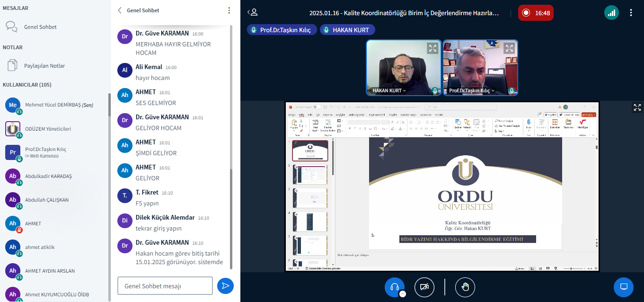The height and width of the screenshot is (302, 644).
Task: Toggle the headset audio button
Action: [x=394, y=287]
